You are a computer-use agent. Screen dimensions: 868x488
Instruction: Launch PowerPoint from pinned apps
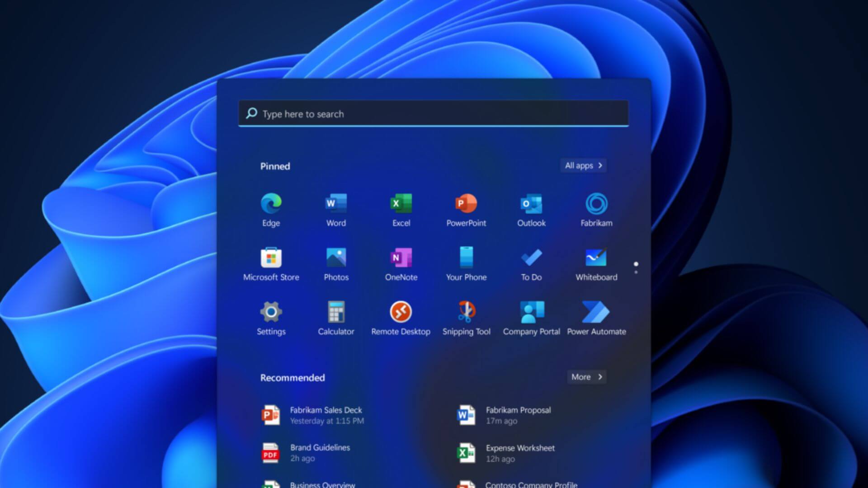466,204
